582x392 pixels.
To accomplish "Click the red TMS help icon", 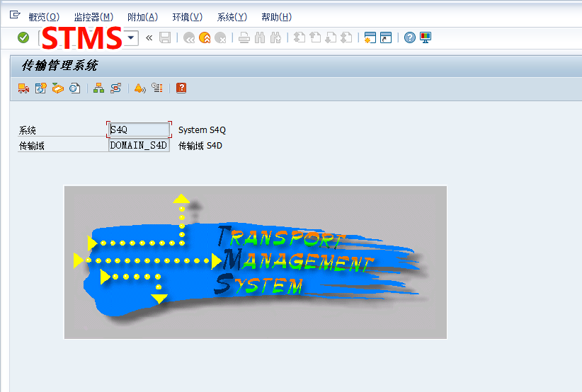I will (181, 88).
